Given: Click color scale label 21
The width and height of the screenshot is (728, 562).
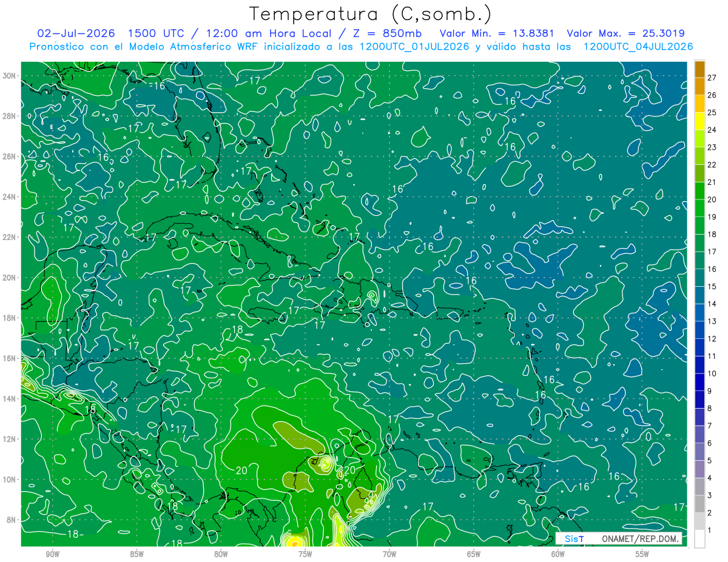Looking at the screenshot, I should click(712, 182).
